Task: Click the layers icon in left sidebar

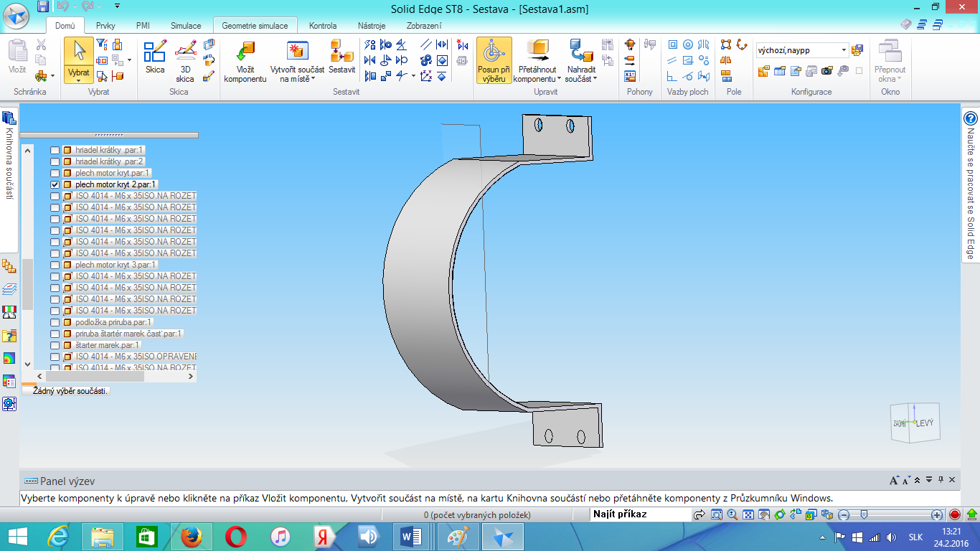Action: [x=9, y=289]
